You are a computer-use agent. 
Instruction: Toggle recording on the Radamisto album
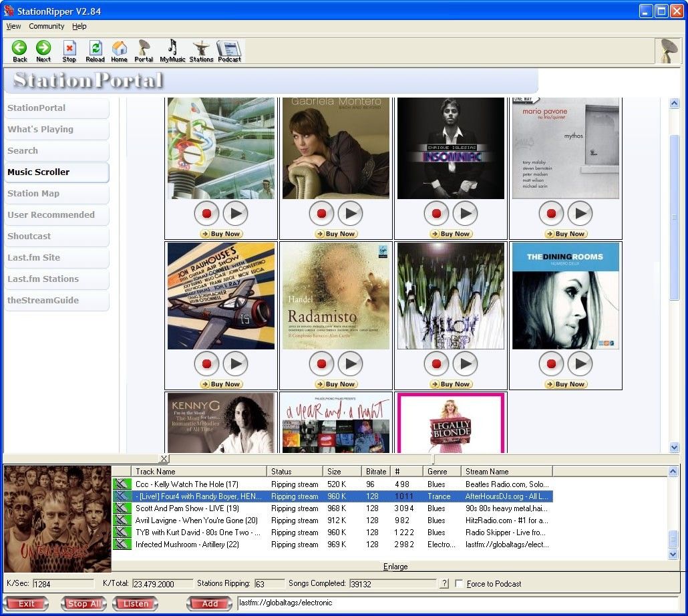321,363
